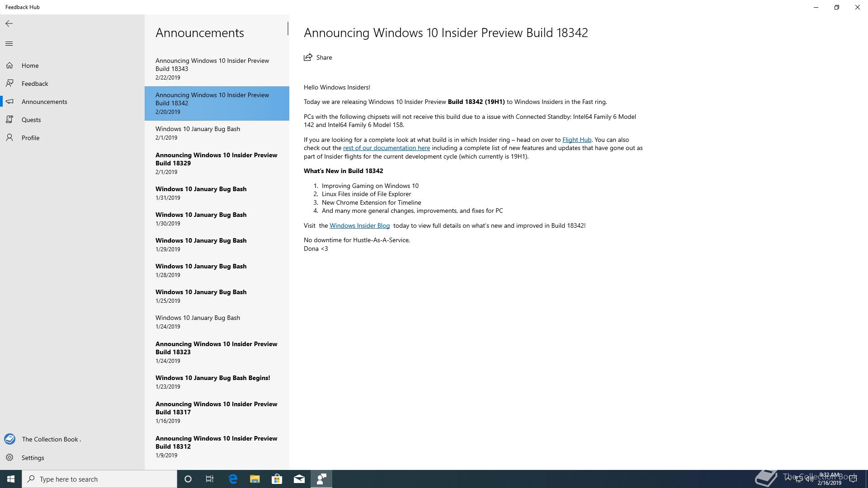Open Task View on taskbar
The width and height of the screenshot is (868, 488).
point(210,479)
